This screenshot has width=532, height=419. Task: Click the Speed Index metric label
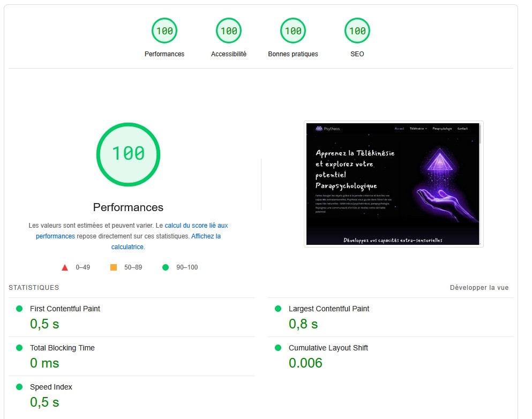(51, 387)
